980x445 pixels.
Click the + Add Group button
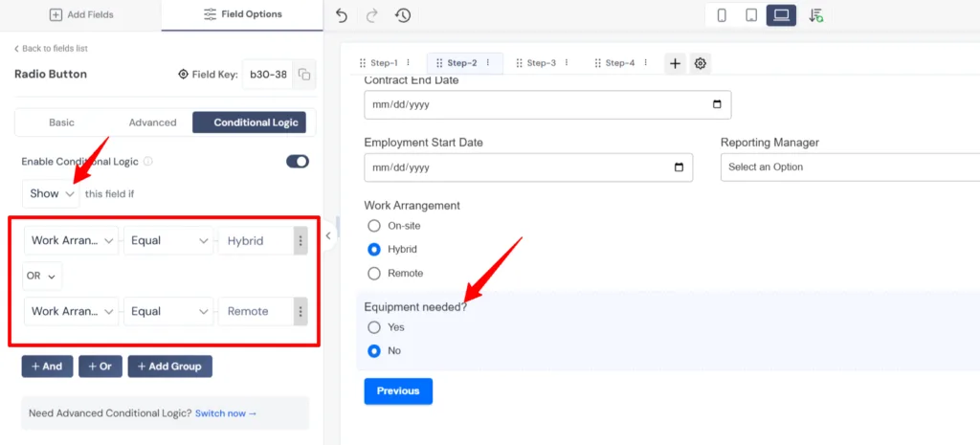(x=170, y=367)
